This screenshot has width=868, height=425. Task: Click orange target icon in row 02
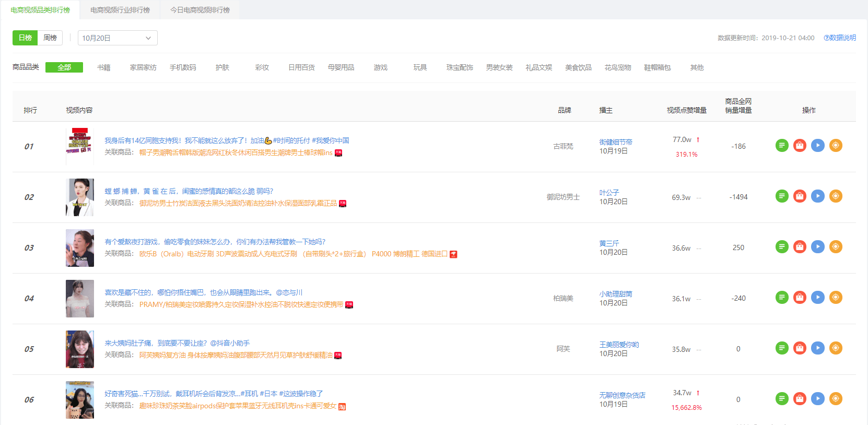[836, 196]
